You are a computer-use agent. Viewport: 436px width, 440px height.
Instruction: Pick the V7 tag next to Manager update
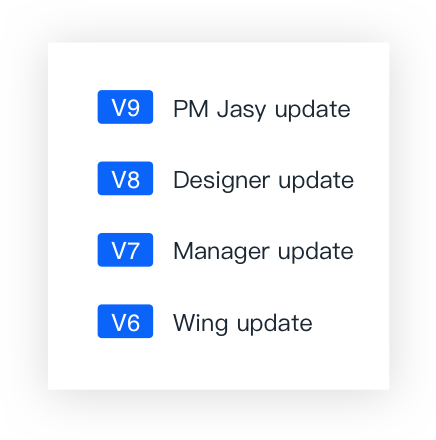click(125, 250)
